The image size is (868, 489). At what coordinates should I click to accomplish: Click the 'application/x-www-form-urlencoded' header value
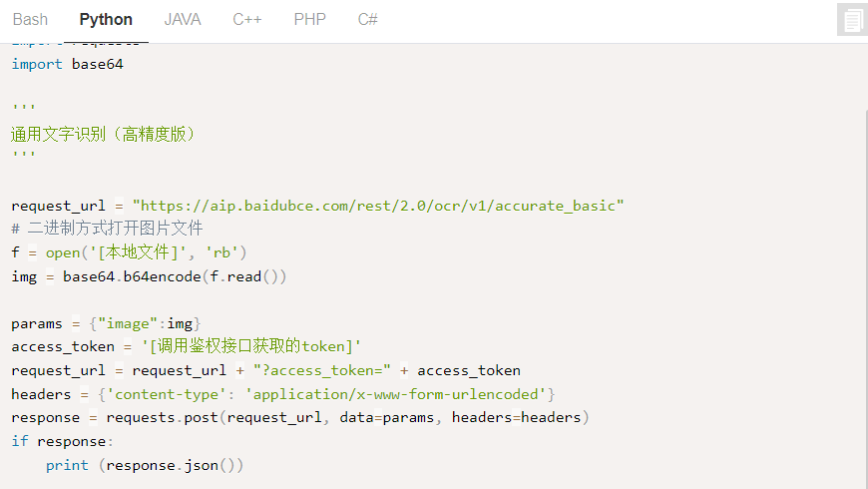click(395, 394)
